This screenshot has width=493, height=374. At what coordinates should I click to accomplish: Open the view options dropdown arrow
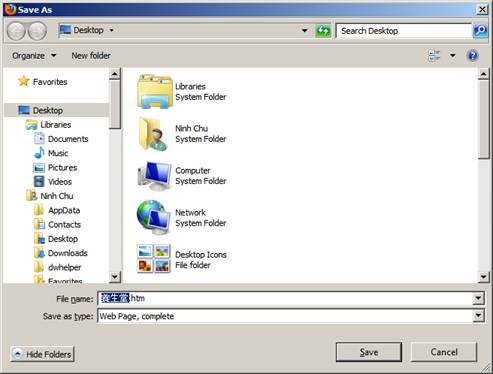coord(453,56)
